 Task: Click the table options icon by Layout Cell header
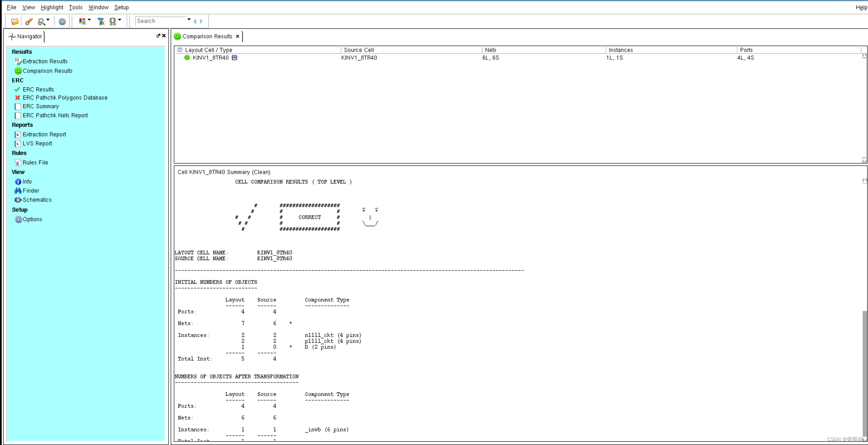180,50
